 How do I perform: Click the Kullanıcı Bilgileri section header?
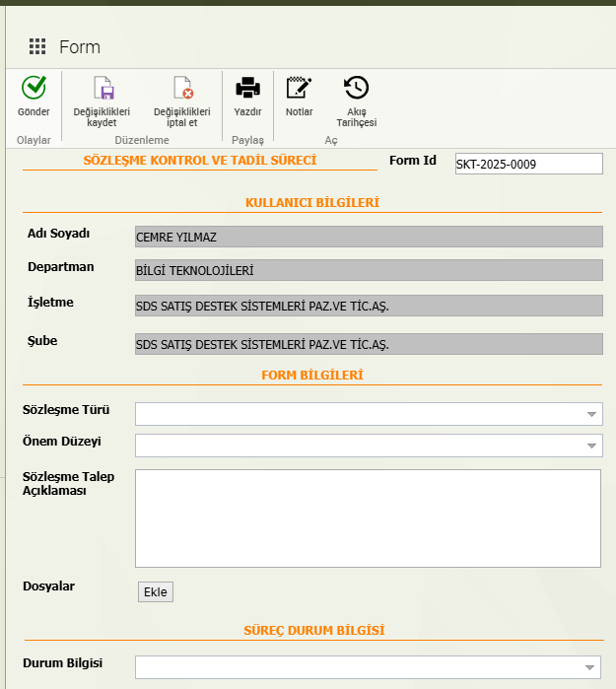(x=311, y=203)
